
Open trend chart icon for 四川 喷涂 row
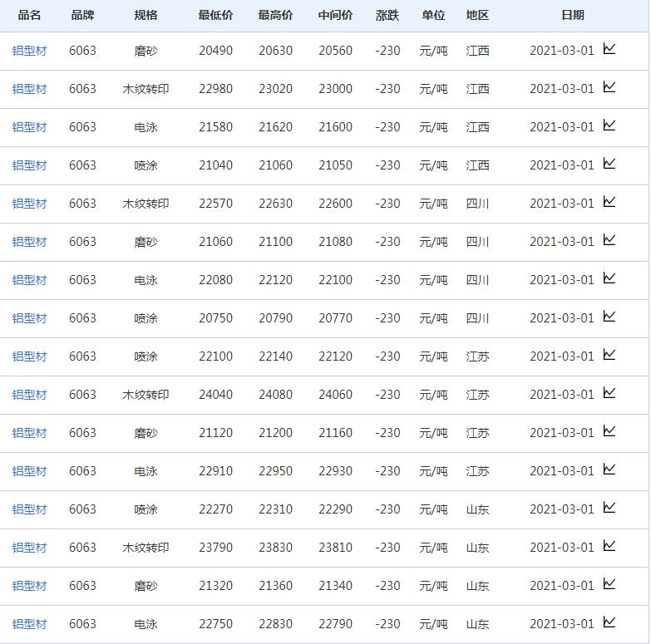tap(609, 317)
